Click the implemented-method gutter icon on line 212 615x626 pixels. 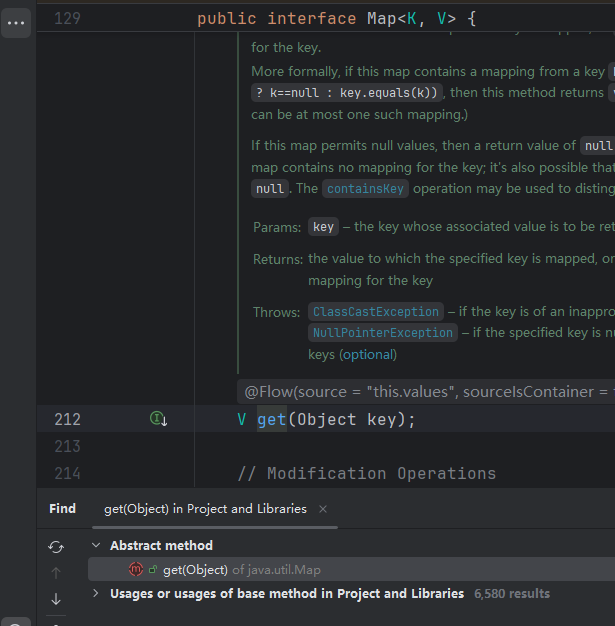pos(158,419)
